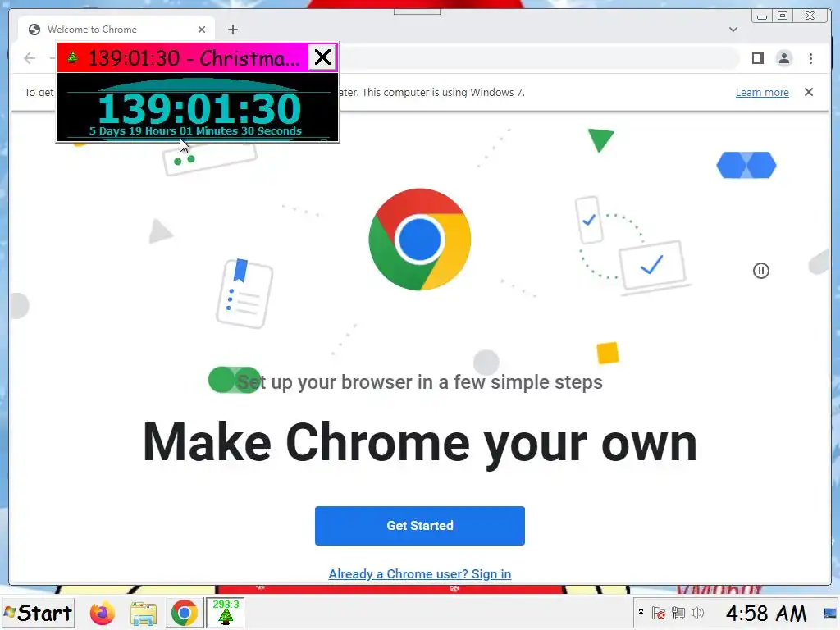Click the Christmas tree icon in countdown title
Screen dimensions: 840x630
(72, 57)
